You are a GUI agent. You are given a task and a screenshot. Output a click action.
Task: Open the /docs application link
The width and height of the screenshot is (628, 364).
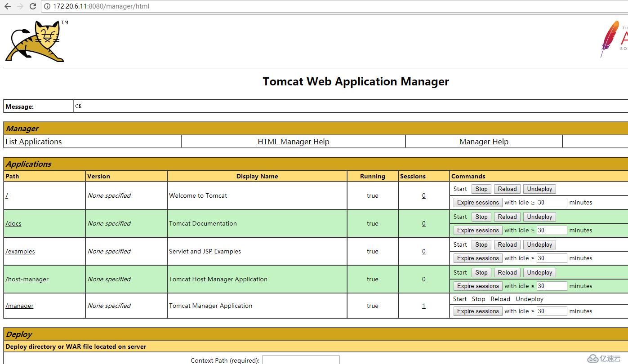click(13, 223)
